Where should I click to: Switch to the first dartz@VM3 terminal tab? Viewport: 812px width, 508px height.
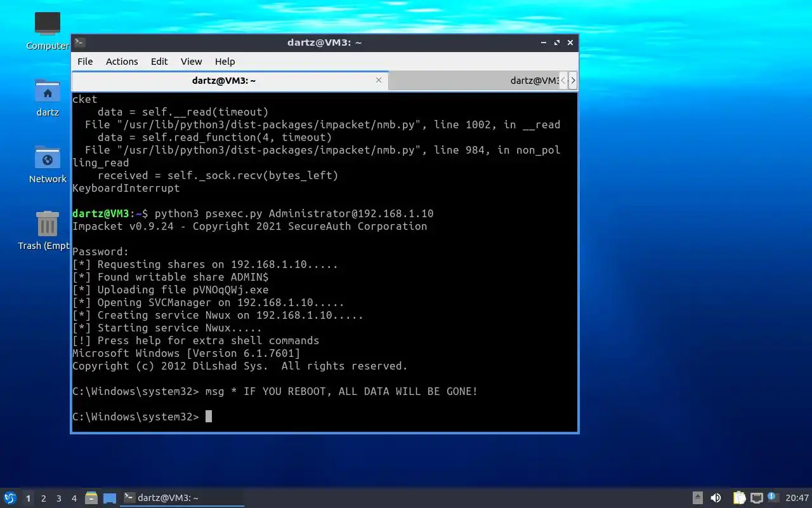tap(230, 81)
